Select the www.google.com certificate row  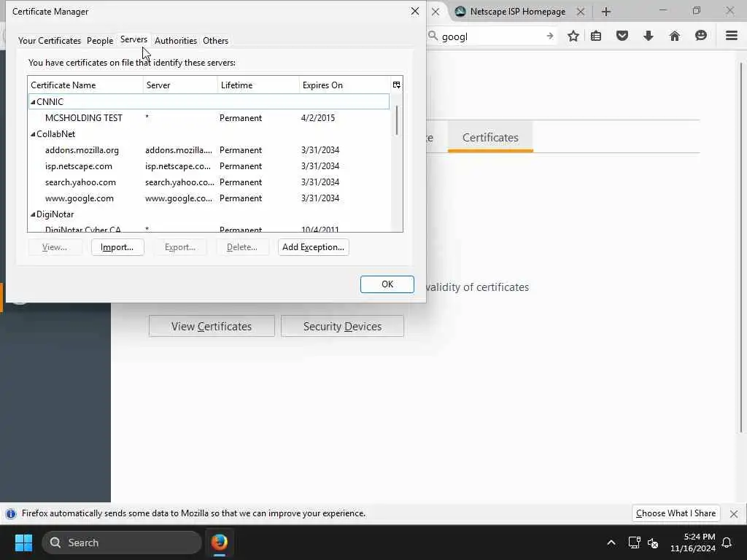point(209,198)
